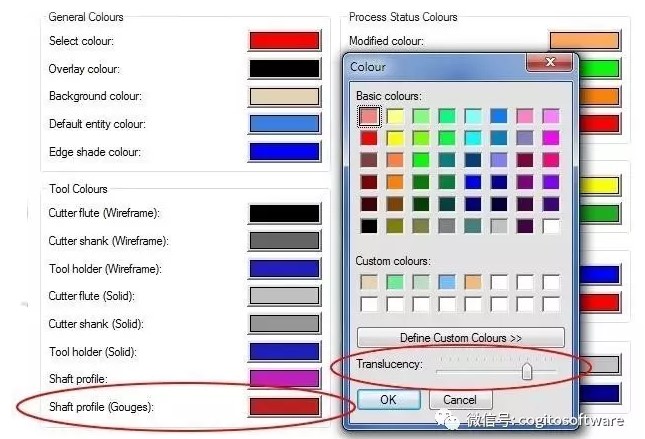
Task: Click the Translucency slider thumb
Action: [x=527, y=371]
